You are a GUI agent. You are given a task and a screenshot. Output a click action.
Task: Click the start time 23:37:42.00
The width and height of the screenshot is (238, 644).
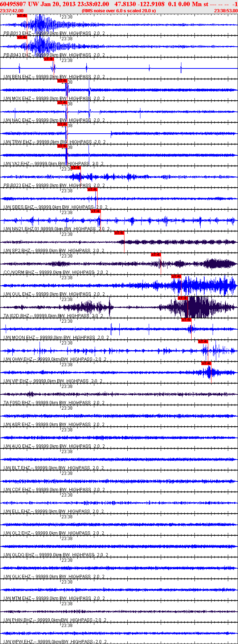pos(12,11)
